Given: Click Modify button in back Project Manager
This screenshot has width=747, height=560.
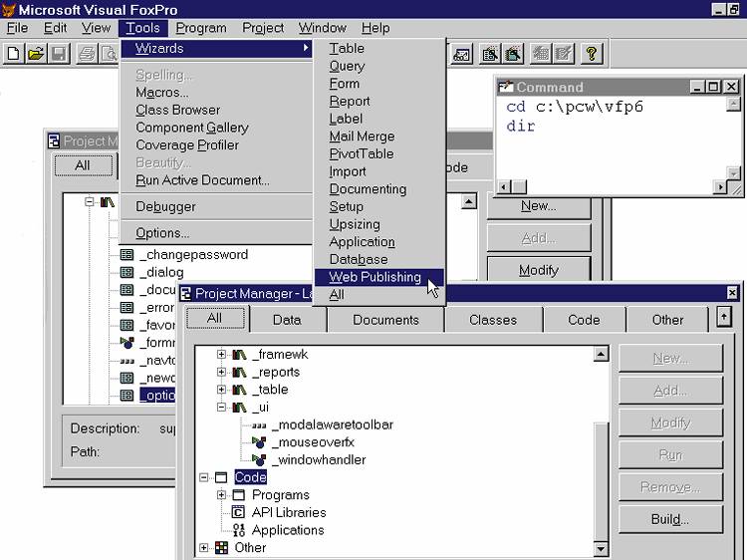Looking at the screenshot, I should click(539, 270).
